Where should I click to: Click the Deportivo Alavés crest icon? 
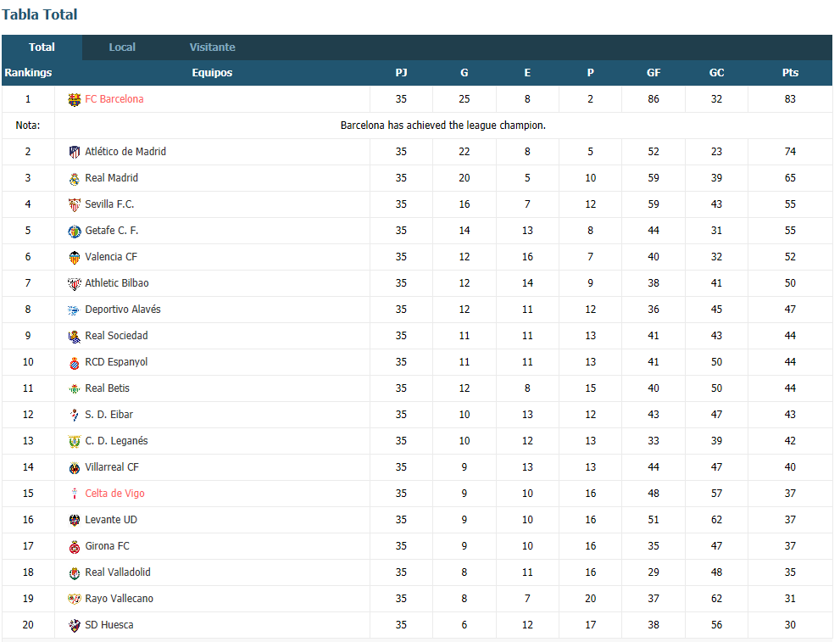[x=75, y=310]
